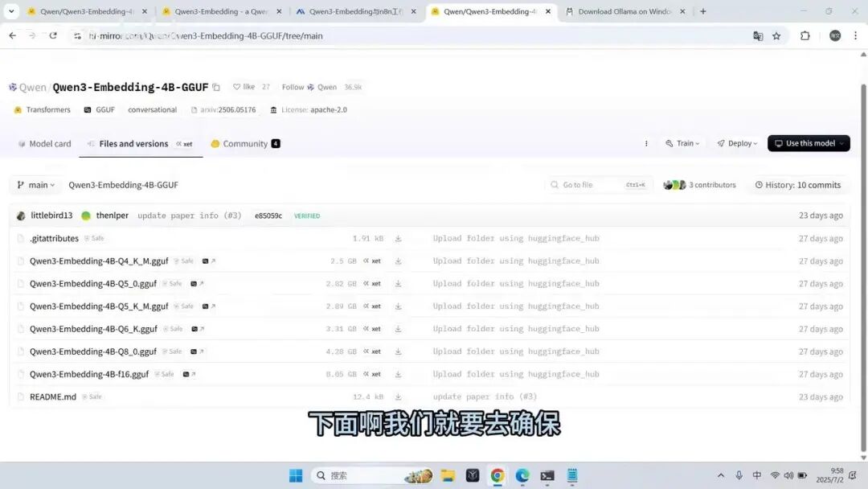This screenshot has width=868, height=489.
Task: Open History: 10 commits
Action: tap(798, 185)
